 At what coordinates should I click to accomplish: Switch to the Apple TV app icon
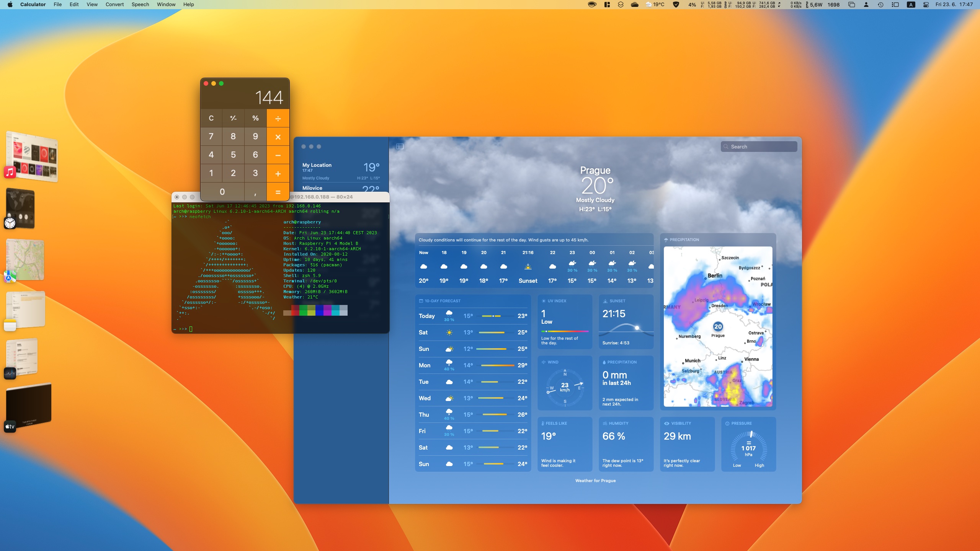pos(10,427)
